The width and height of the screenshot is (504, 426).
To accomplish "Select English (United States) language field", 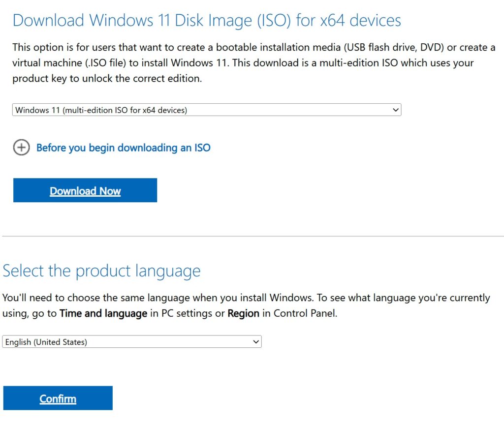I will tap(131, 341).
